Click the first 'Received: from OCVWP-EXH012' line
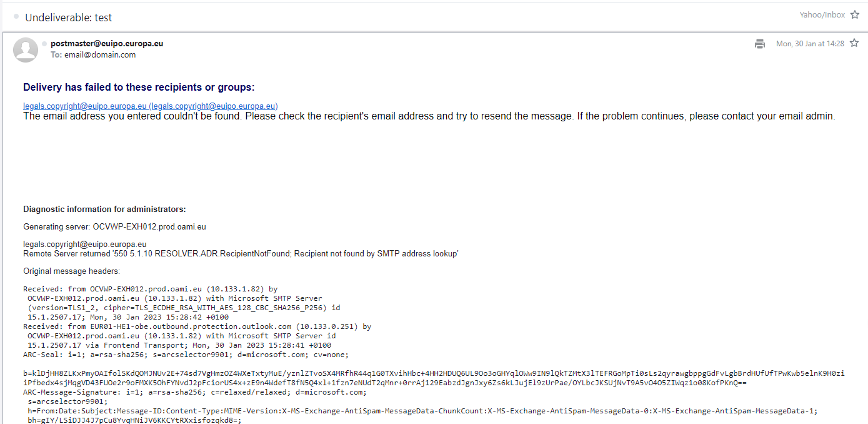This screenshot has height=424, width=868. pyautogui.click(x=151, y=290)
